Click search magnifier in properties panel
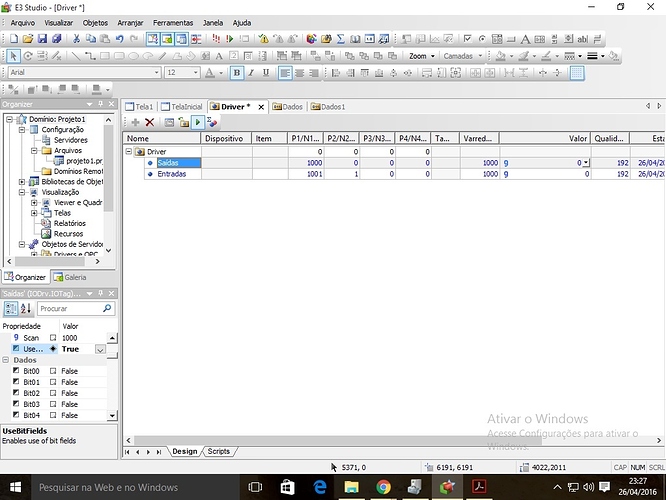Viewport: 666px width, 500px height. (x=107, y=308)
